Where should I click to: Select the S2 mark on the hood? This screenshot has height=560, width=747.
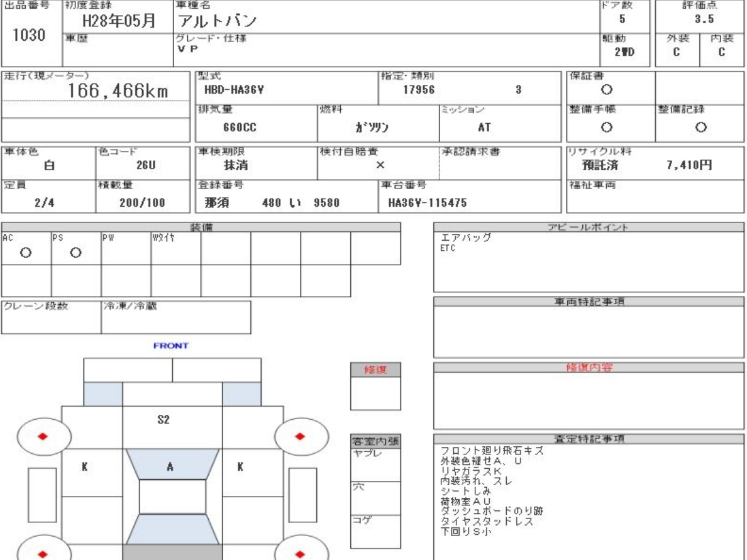[163, 420]
